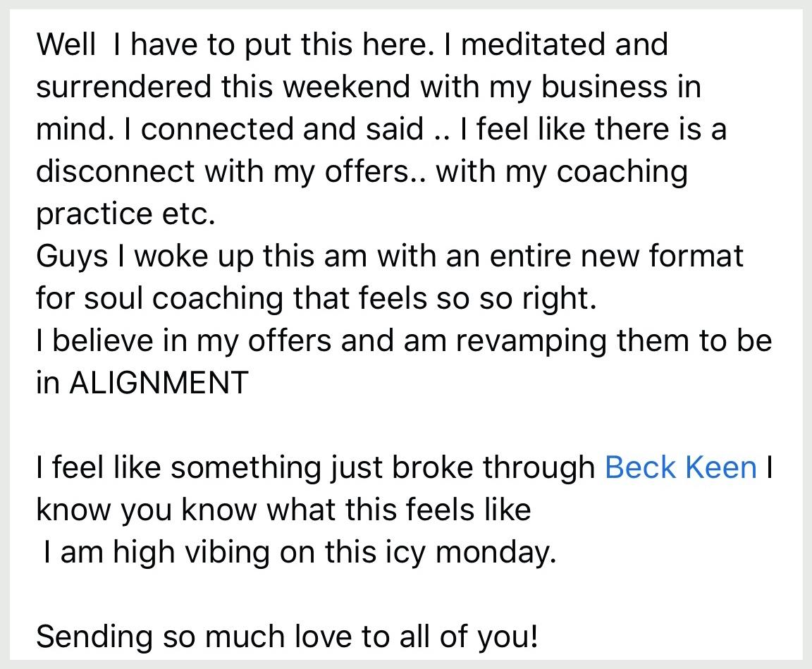812x669 pixels.
Task: Click the line beginning "Guys I woke up"
Action: pos(390,257)
